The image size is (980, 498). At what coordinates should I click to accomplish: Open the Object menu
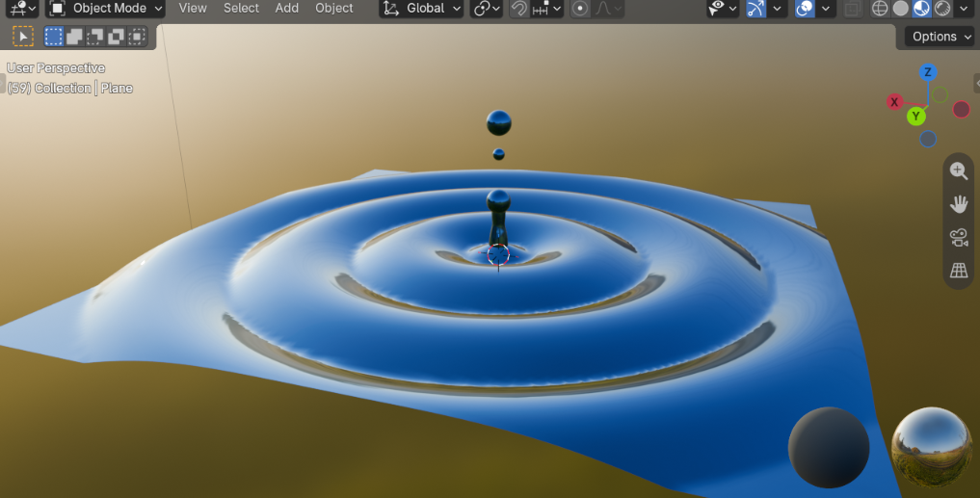click(x=333, y=8)
